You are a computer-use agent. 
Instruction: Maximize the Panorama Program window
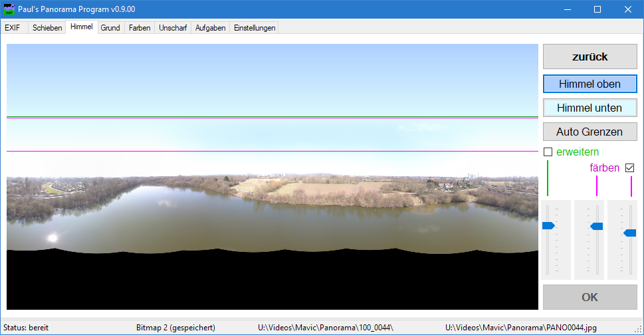coord(597,9)
